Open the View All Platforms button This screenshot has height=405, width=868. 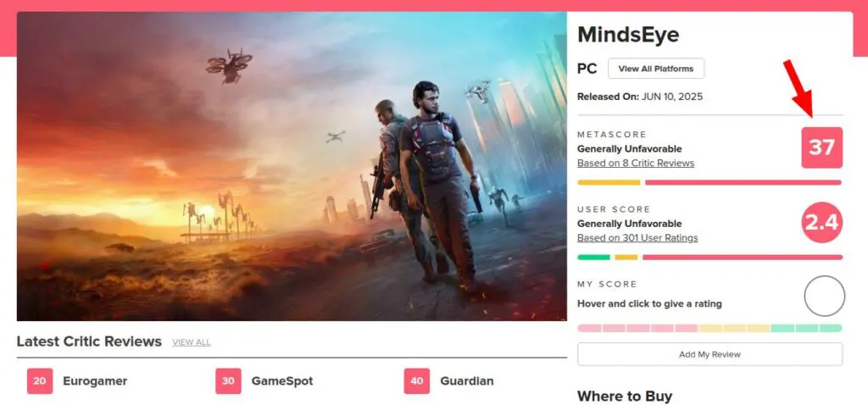[656, 69]
